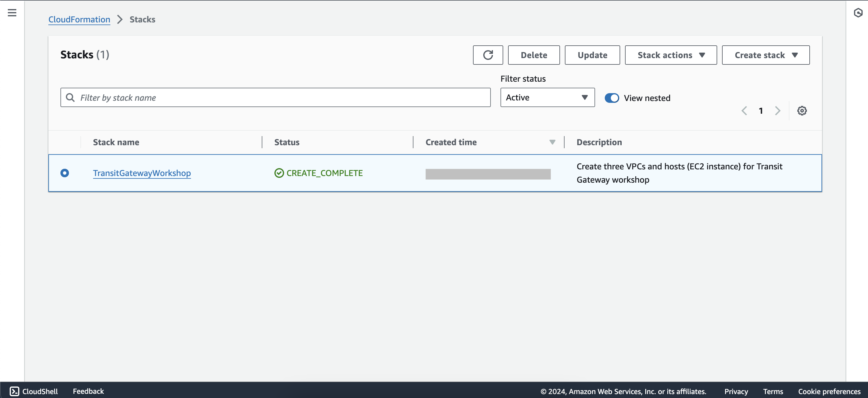Expand the Stack actions dropdown menu
Screen dimensions: 868x398
[670, 55]
